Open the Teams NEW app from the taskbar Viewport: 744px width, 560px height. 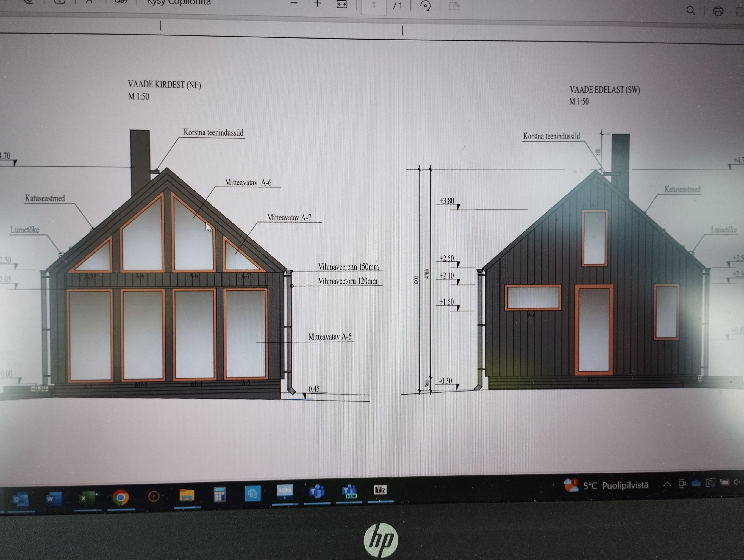click(x=349, y=491)
